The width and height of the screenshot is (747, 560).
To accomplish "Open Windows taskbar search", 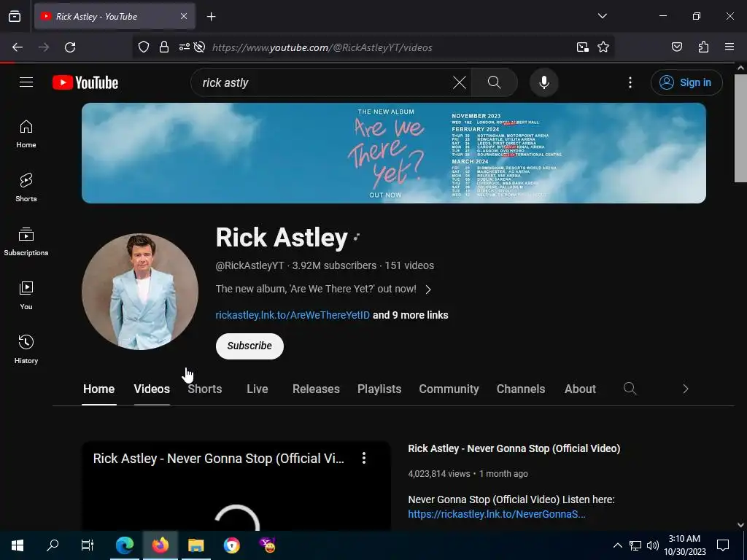I will pos(53,545).
